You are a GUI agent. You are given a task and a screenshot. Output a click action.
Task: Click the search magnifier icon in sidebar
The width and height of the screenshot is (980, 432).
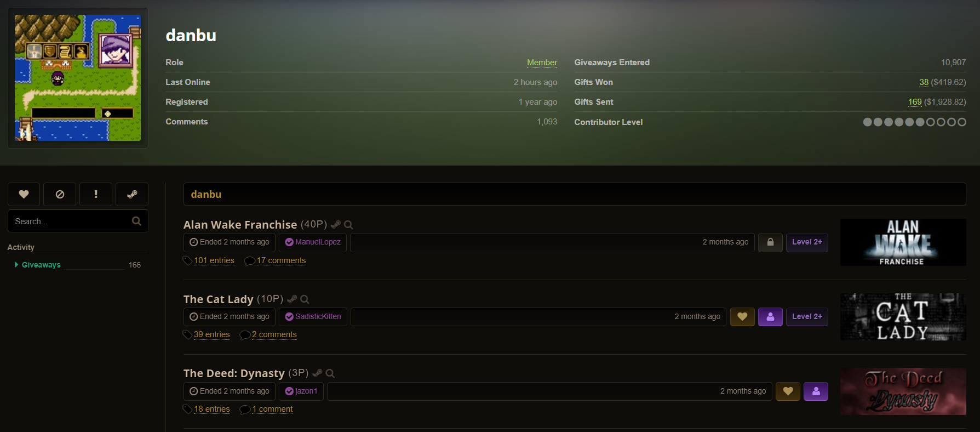(136, 221)
